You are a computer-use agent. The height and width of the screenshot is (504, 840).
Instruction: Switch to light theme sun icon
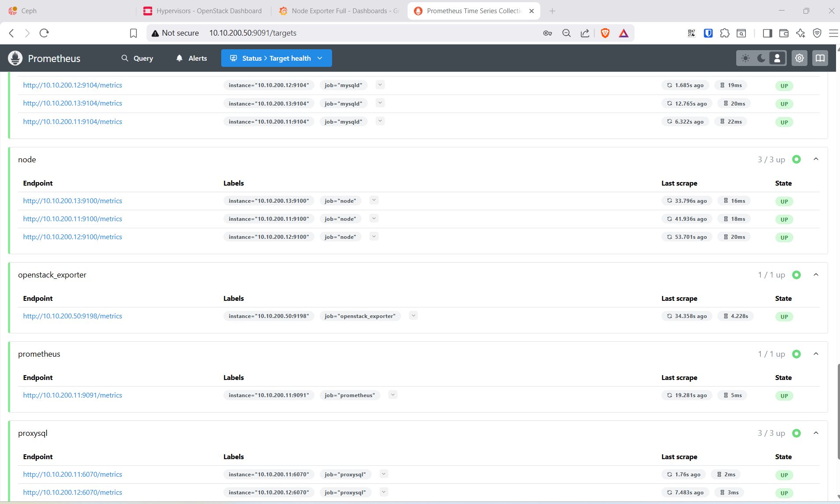click(x=745, y=58)
